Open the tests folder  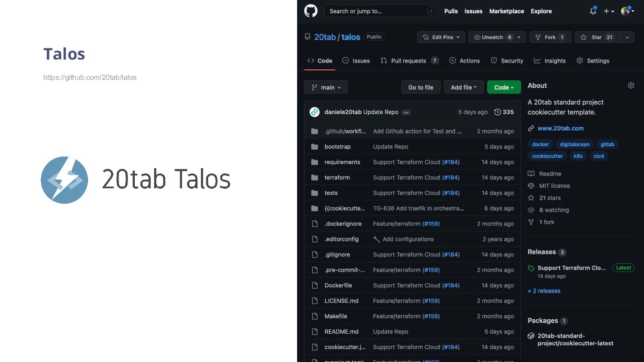tap(331, 193)
